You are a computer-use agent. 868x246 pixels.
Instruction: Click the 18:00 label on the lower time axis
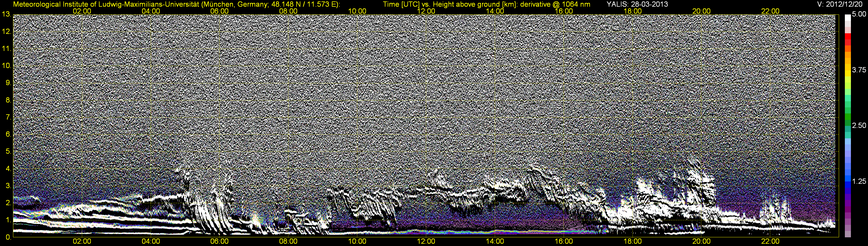[633, 241]
